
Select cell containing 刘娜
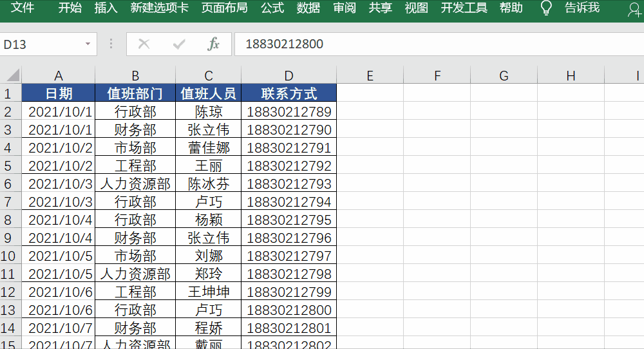[208, 256]
